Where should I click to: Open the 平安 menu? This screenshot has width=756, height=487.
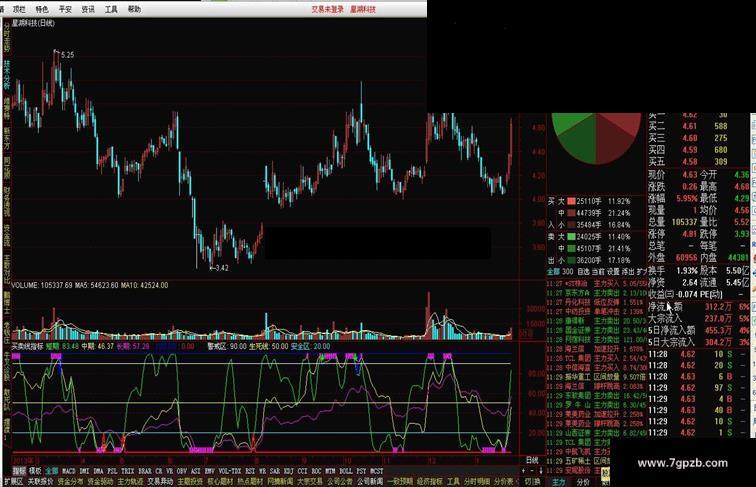(x=65, y=9)
